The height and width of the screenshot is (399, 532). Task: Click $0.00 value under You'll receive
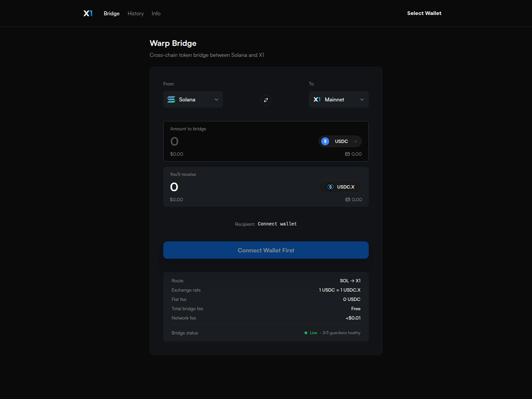pyautogui.click(x=176, y=199)
